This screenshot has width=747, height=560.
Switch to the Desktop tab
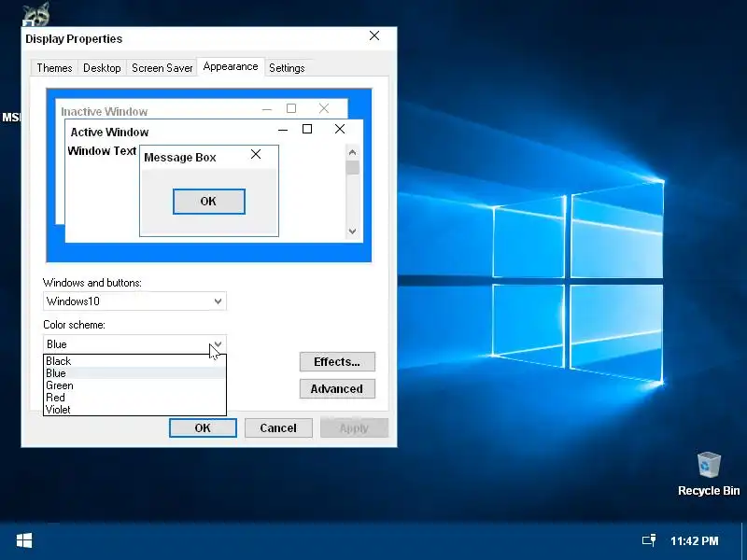(102, 68)
